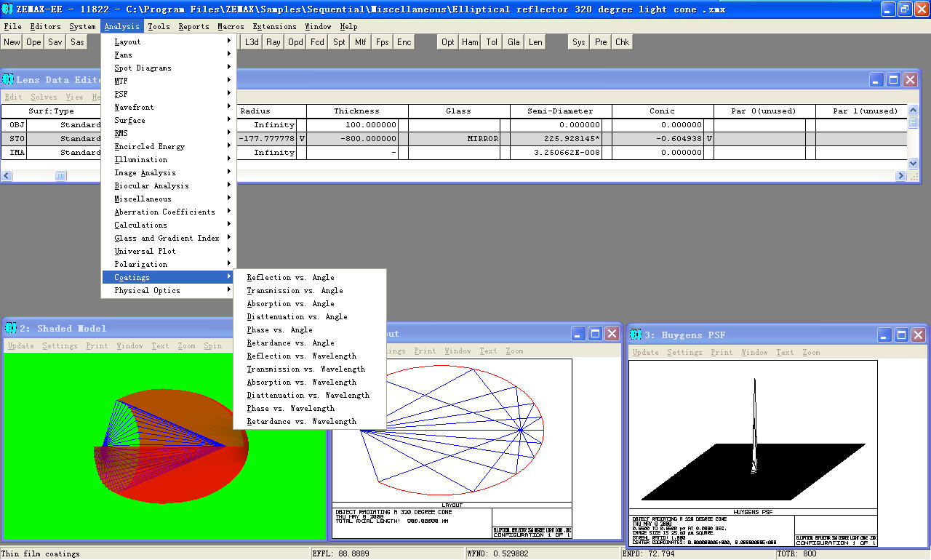Select Reflection vs. Angle
The width and height of the screenshot is (931, 560).
point(310,277)
